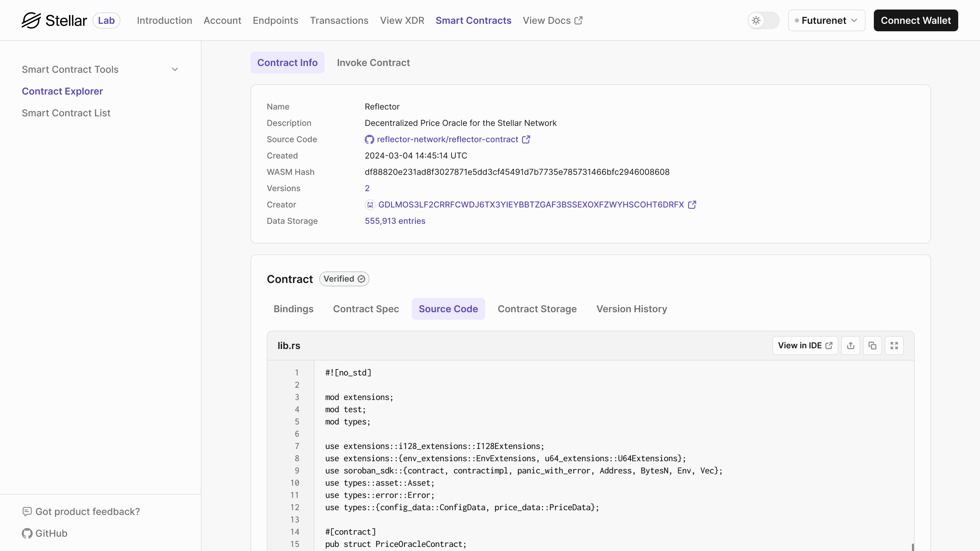
Task: Click code line 'use types::asset::Asset;'
Action: [x=380, y=483]
